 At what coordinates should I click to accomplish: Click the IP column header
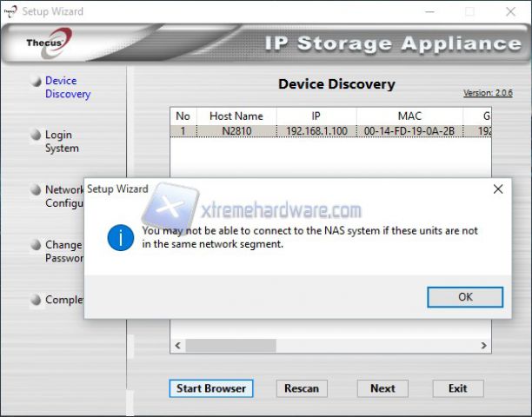pos(316,116)
